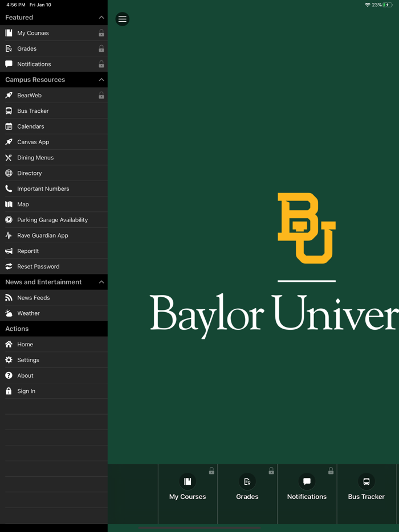Open the Directory entry
Viewport: 399px width, 532px height.
(x=54, y=173)
